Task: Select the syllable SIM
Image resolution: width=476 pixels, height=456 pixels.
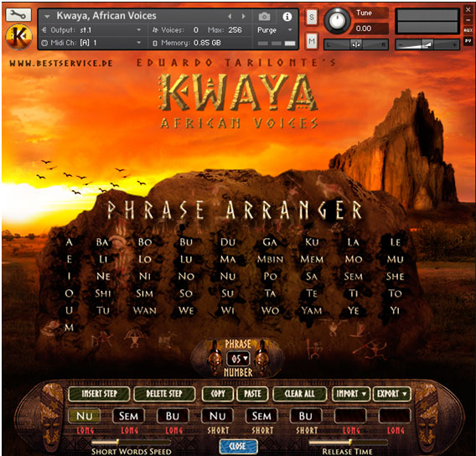Action: [x=144, y=293]
